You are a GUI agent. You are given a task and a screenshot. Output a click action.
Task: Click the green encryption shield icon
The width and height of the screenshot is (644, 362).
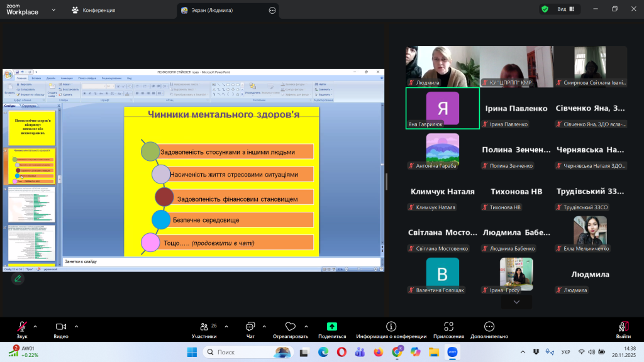coord(545,9)
